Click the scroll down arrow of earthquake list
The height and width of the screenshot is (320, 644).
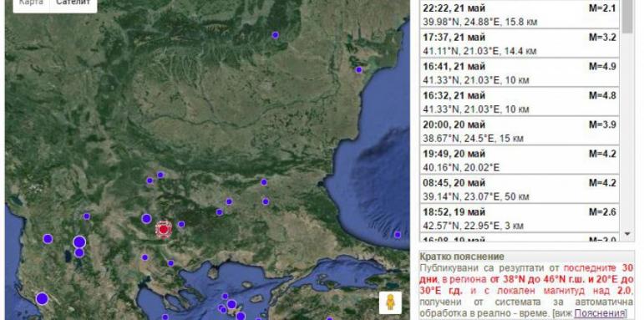coord(627,234)
